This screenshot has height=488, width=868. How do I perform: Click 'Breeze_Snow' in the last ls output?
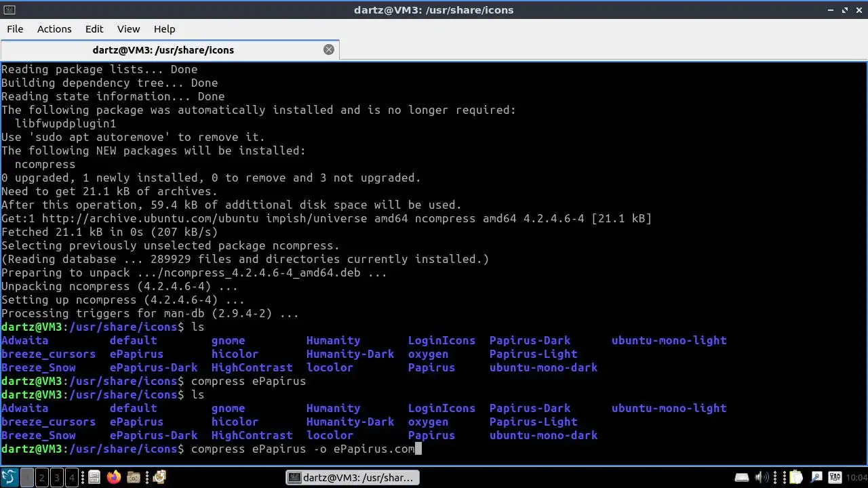(x=39, y=435)
